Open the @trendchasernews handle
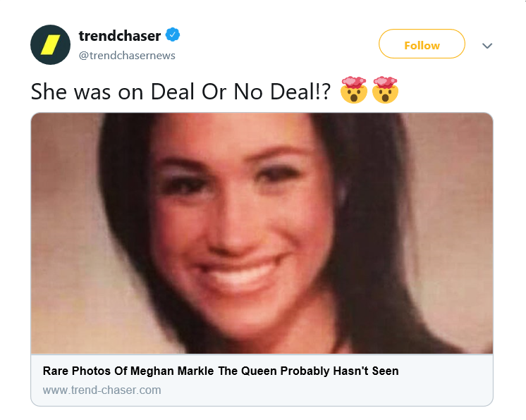The height and width of the screenshot is (420, 526). click(x=127, y=56)
